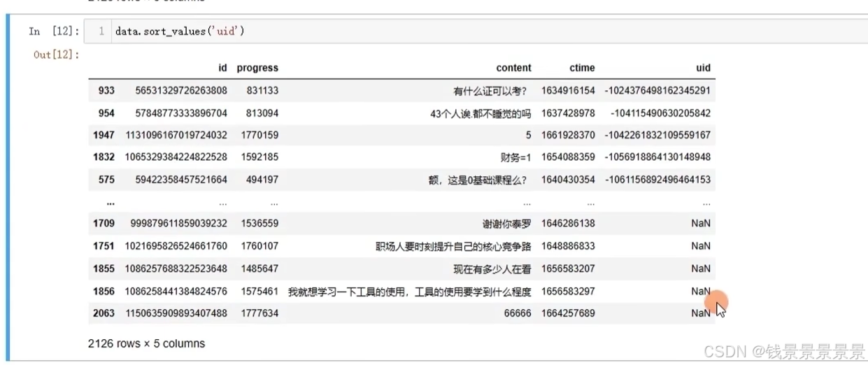Select row index 1709
This screenshot has height=365, width=868.
tap(104, 224)
